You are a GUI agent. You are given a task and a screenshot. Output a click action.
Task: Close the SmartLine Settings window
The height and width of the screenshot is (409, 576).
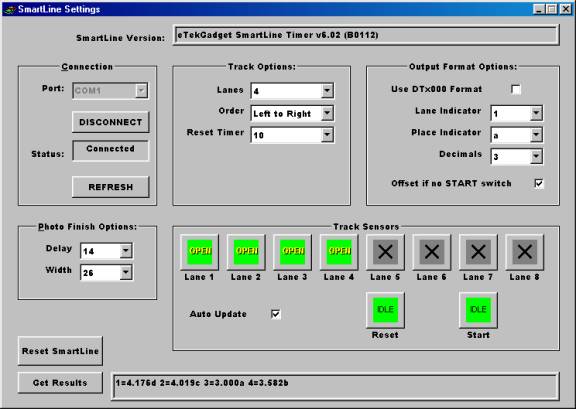tap(565, 9)
